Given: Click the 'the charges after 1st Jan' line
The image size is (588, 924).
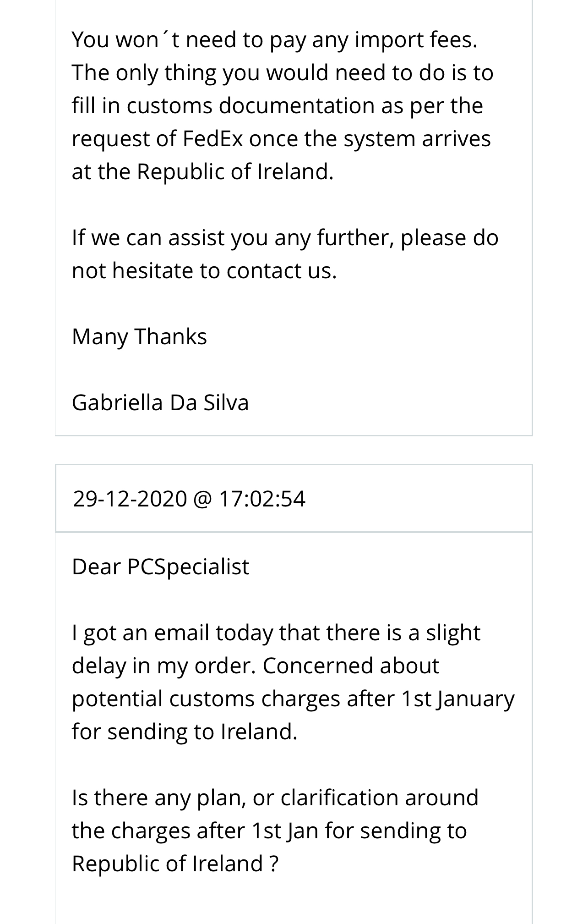Looking at the screenshot, I should point(269,831).
